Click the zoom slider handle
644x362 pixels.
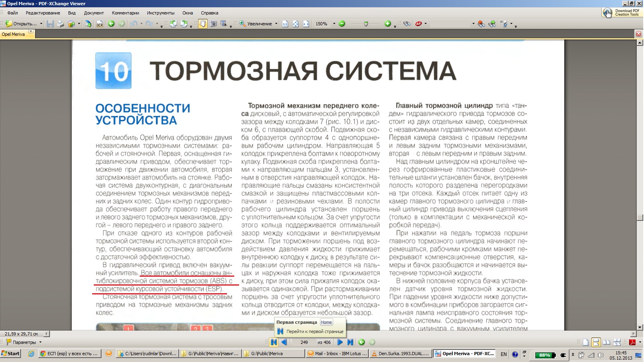[366, 24]
